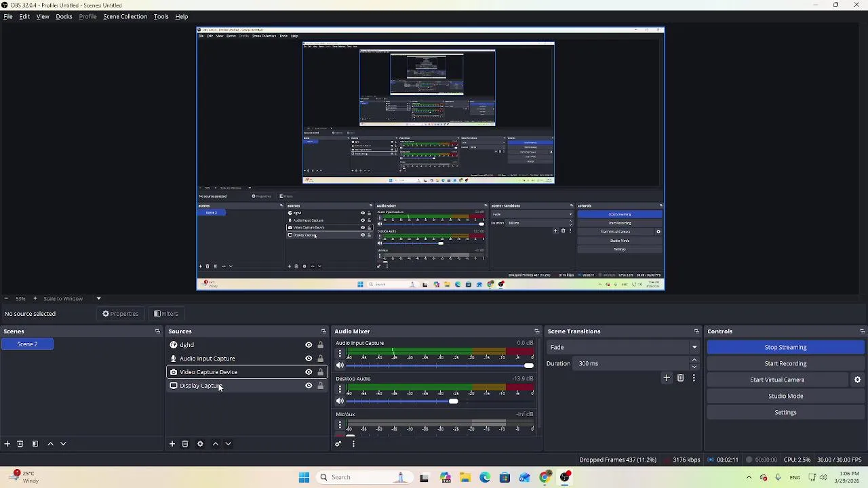Click Stop Streaming button
Image resolution: width=868 pixels, height=488 pixels.
point(785,348)
